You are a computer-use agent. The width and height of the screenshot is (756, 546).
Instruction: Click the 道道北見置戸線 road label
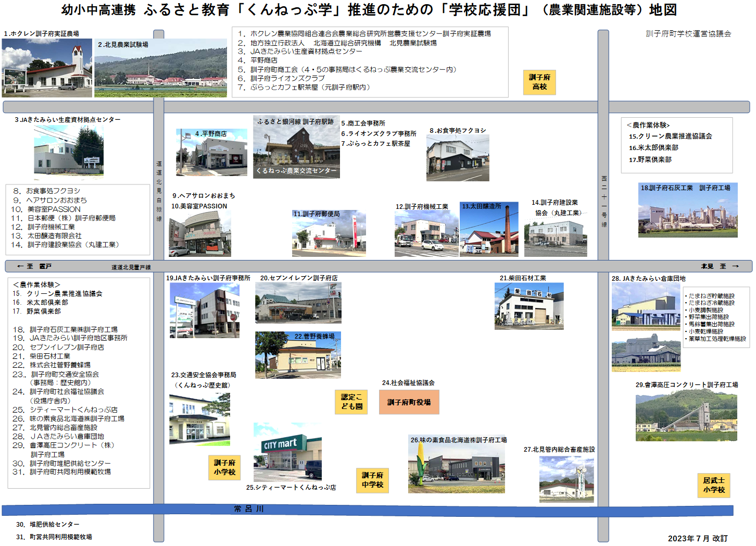coord(131,267)
